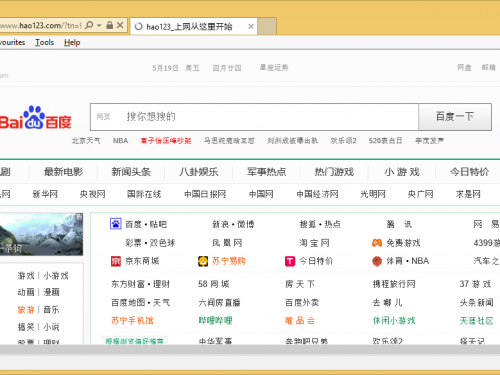The image size is (500, 375).
Task: Click the pink T icon beside 今日特价
Action: point(290,261)
